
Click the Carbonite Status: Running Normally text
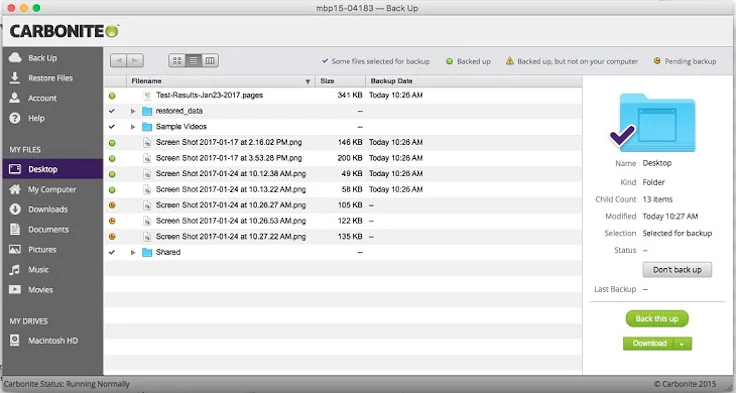(67, 384)
